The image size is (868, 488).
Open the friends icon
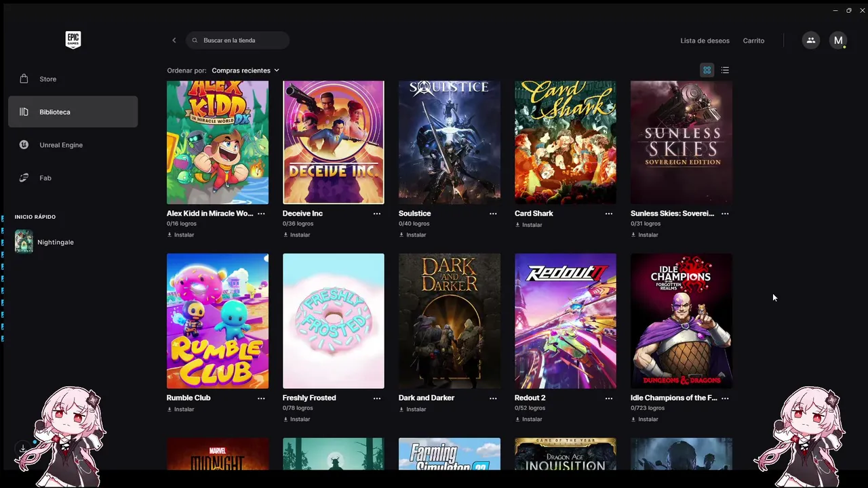click(x=810, y=41)
